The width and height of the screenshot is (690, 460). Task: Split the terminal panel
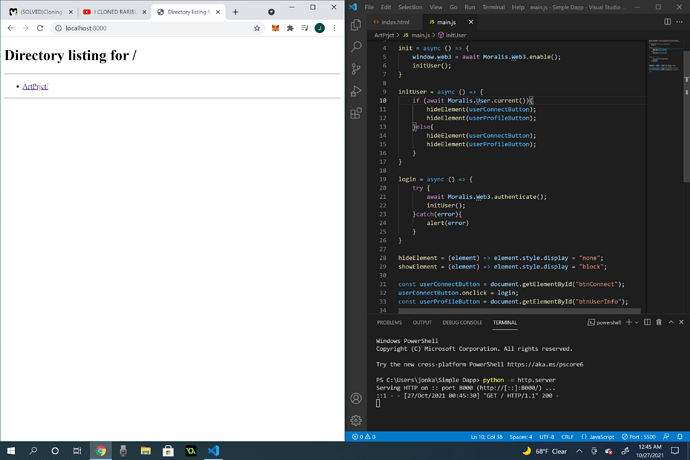[x=647, y=322]
